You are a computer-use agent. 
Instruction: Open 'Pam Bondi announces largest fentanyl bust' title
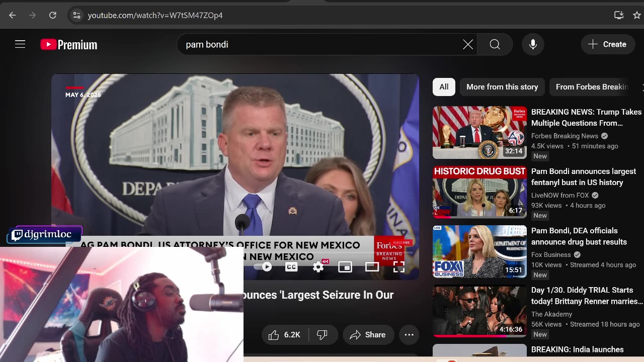pos(584,177)
